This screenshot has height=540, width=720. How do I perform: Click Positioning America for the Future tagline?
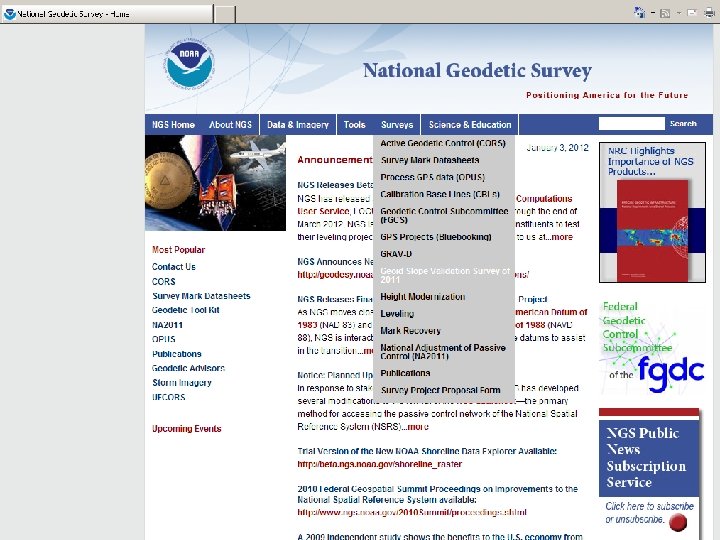pos(607,95)
